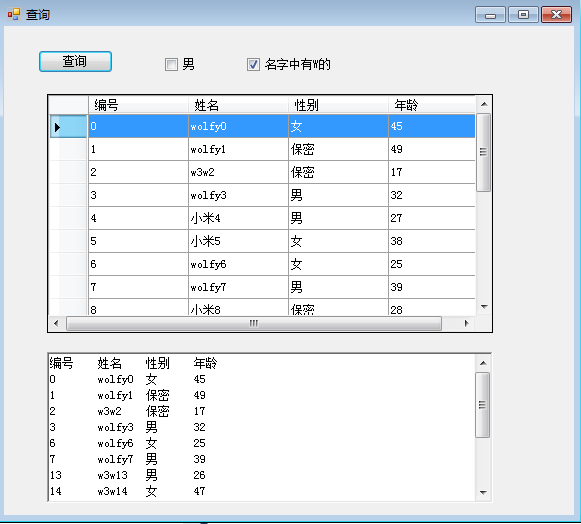This screenshot has height=524, width=581.
Task: Select grid cell 小米8
Action: [238, 308]
